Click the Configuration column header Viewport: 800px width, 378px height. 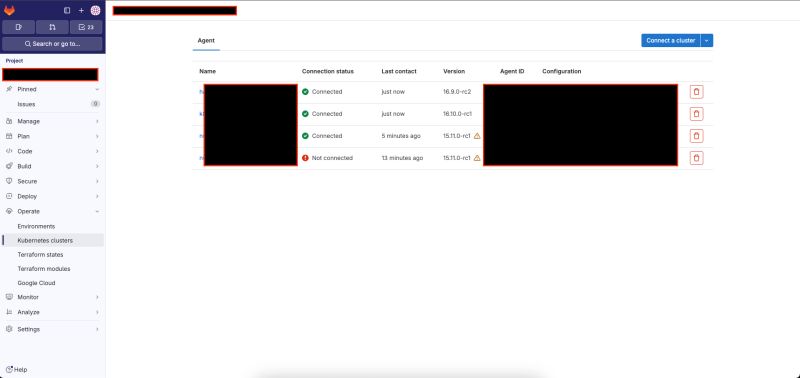tap(562, 71)
